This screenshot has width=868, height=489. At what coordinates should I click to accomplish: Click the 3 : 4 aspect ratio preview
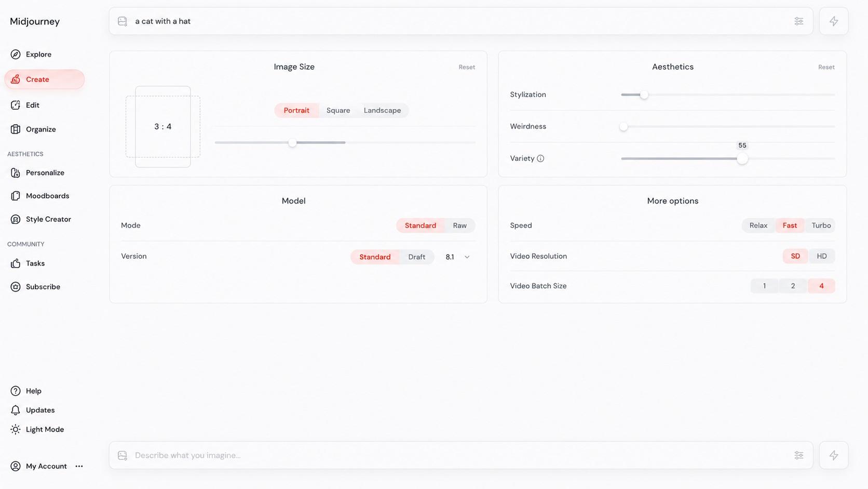point(163,127)
